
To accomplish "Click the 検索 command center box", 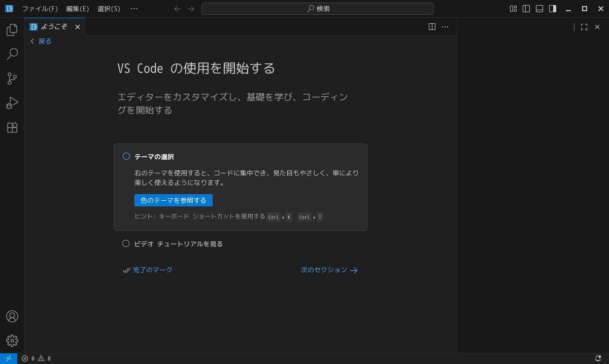I will [318, 9].
